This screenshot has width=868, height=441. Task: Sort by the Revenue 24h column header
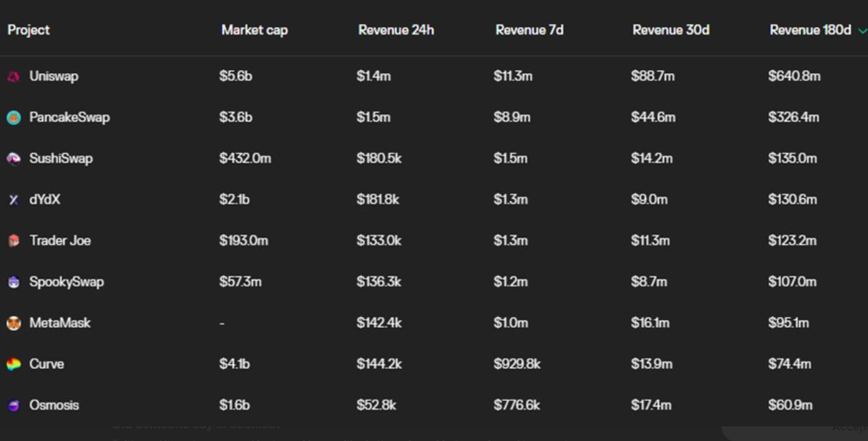(x=396, y=30)
